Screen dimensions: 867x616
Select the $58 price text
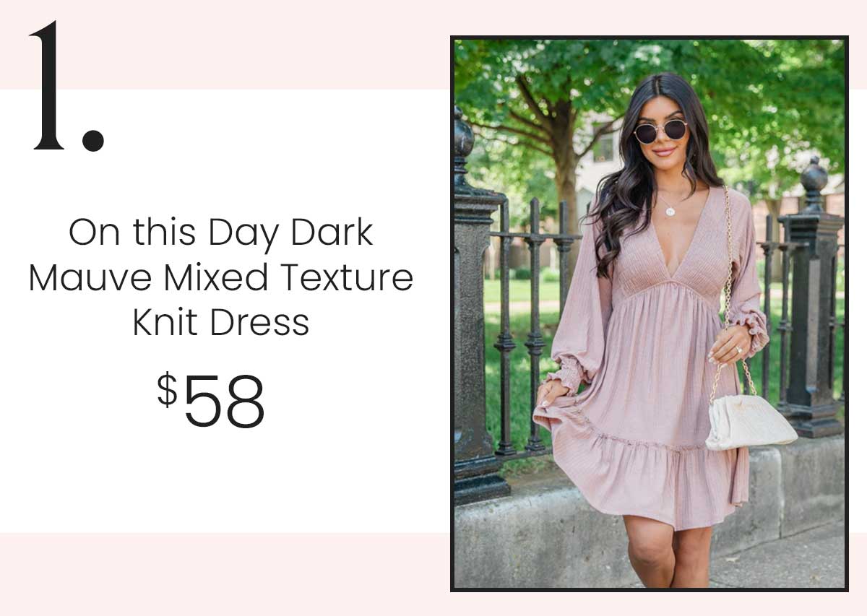(211, 400)
